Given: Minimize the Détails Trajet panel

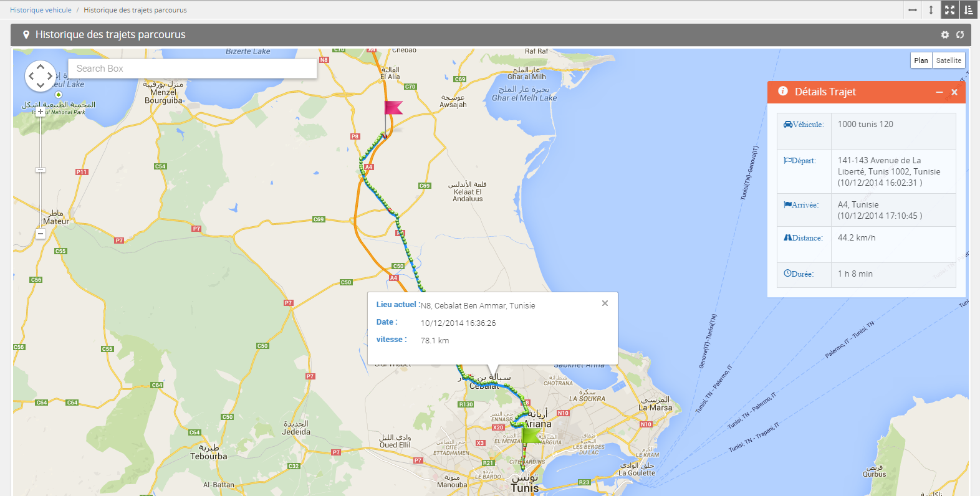Looking at the screenshot, I should tap(939, 92).
